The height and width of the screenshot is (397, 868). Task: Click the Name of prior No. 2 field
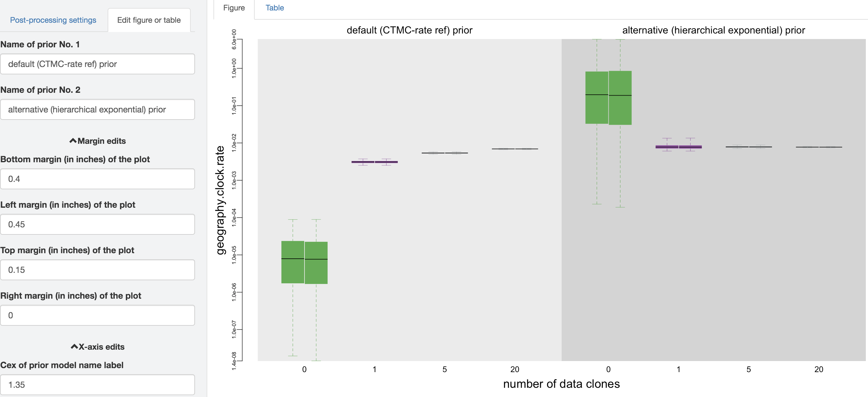[x=98, y=109]
